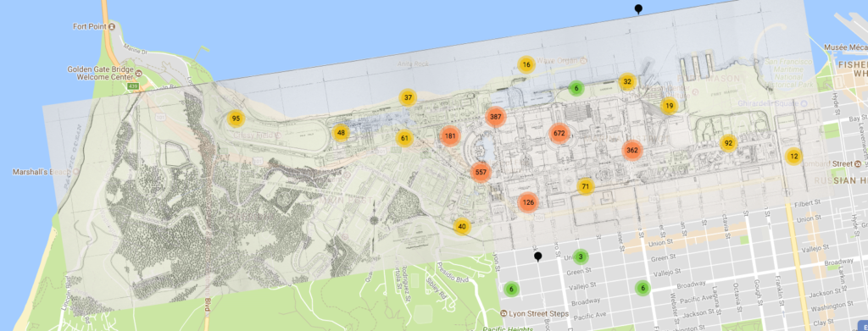Screen dimensions: 868x331
Task: Select the yellow cluster labeled 95
Action: 236,119
